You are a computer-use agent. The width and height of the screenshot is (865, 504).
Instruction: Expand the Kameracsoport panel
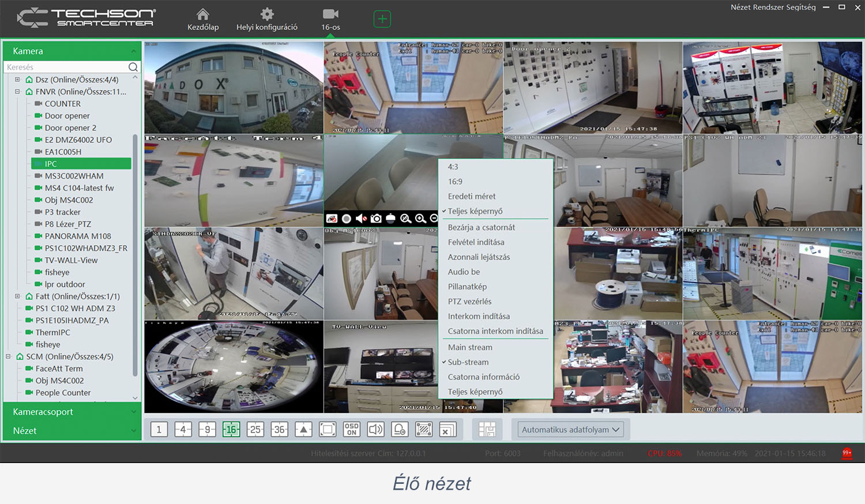[x=72, y=412]
